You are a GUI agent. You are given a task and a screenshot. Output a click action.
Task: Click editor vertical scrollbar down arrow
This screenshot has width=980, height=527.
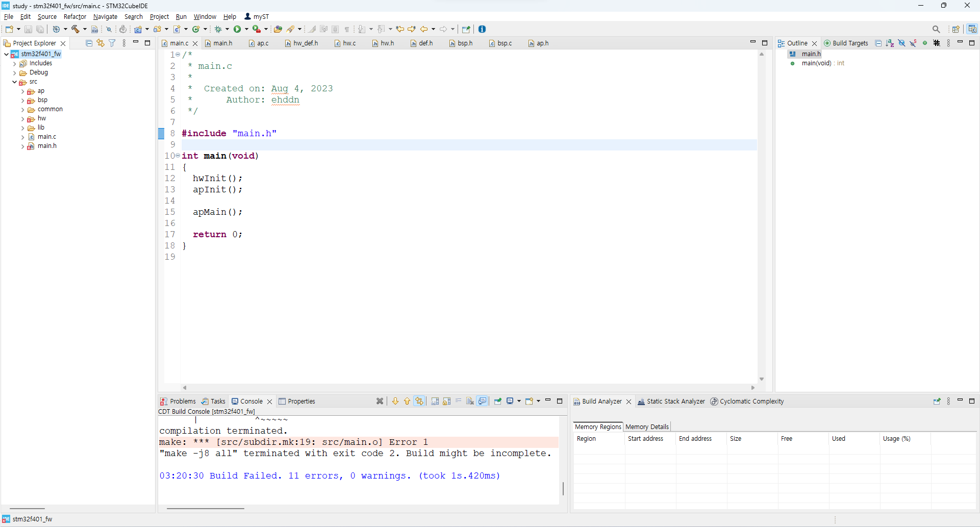(761, 379)
